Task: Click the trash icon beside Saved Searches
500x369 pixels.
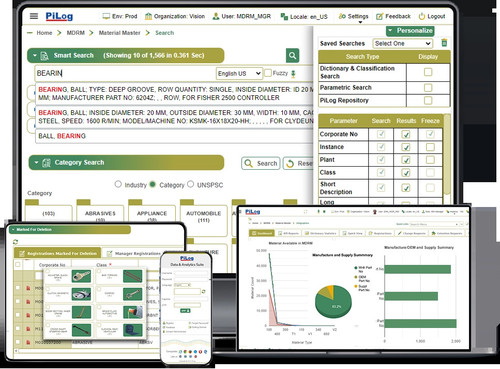Action: click(444, 43)
